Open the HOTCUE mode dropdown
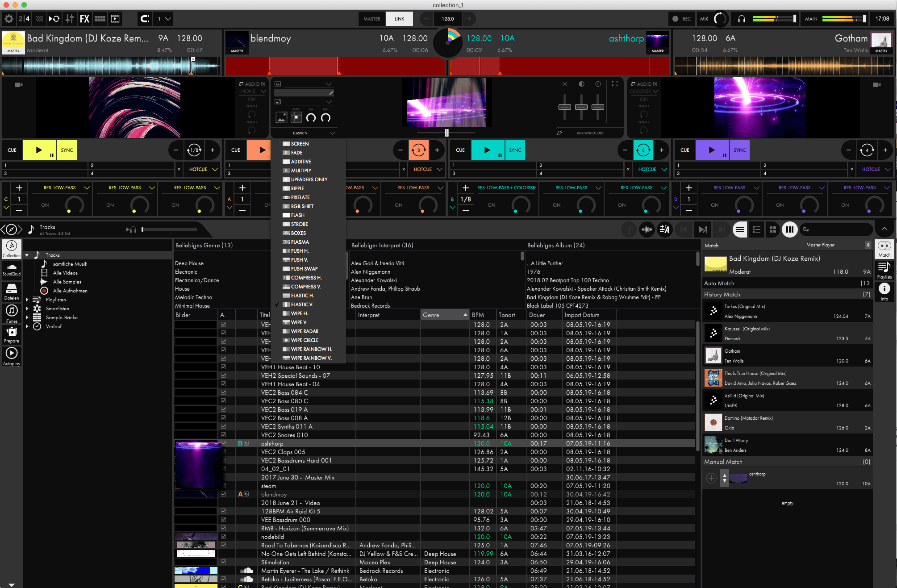 [202, 169]
